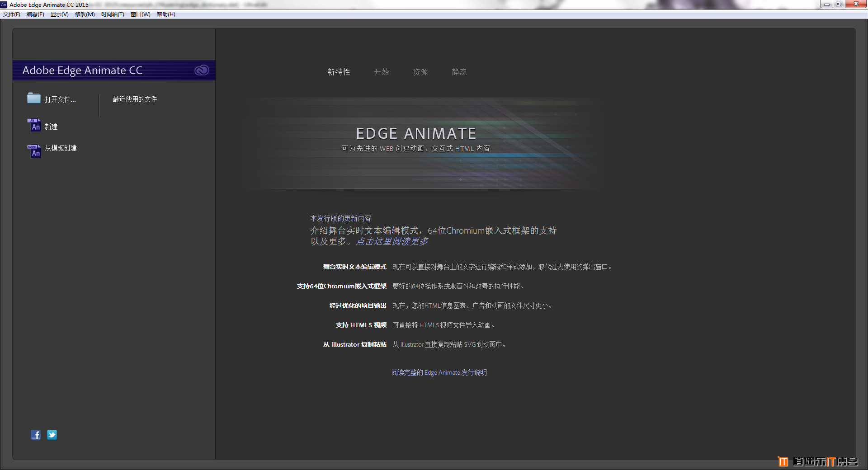Image resolution: width=868 pixels, height=470 pixels.
Task: Click the Creative Cloud logo icon
Action: click(202, 70)
